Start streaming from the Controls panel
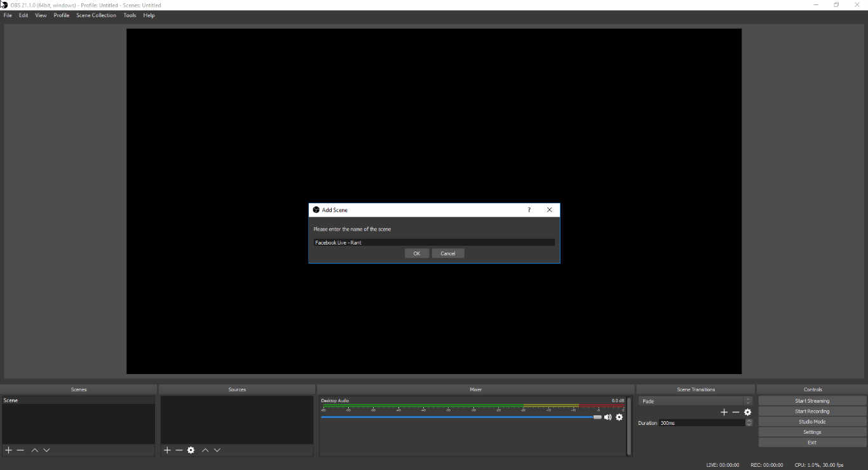This screenshot has height=470, width=868. click(x=811, y=400)
